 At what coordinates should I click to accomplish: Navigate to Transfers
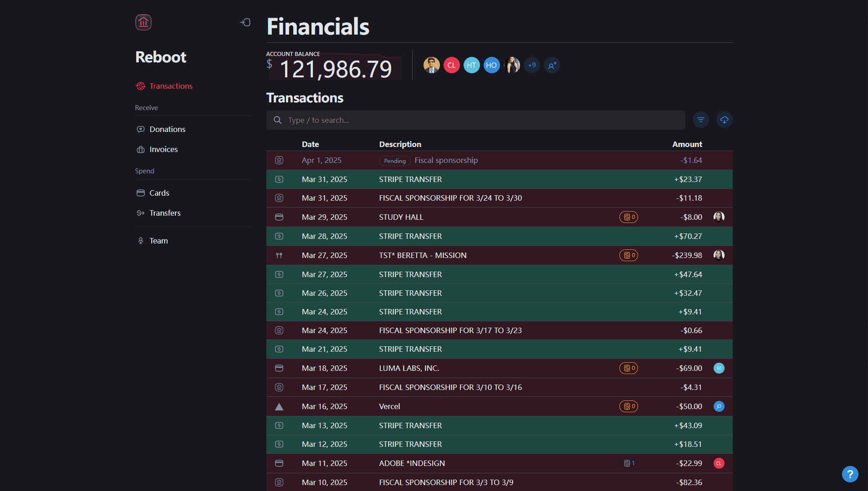165,213
